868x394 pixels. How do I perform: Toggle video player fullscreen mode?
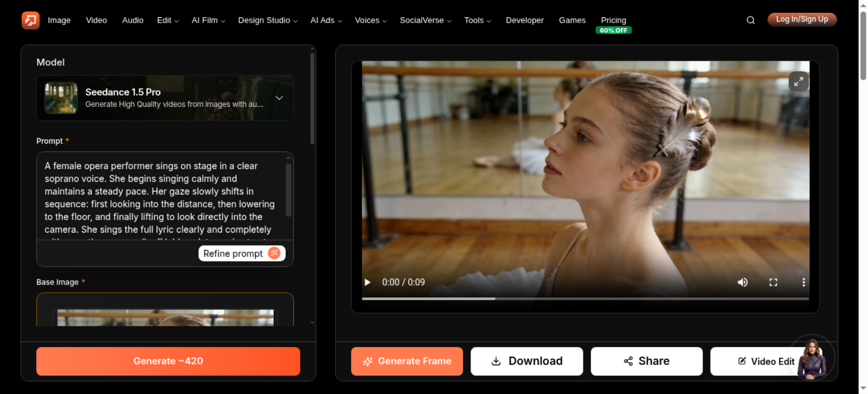point(773,282)
